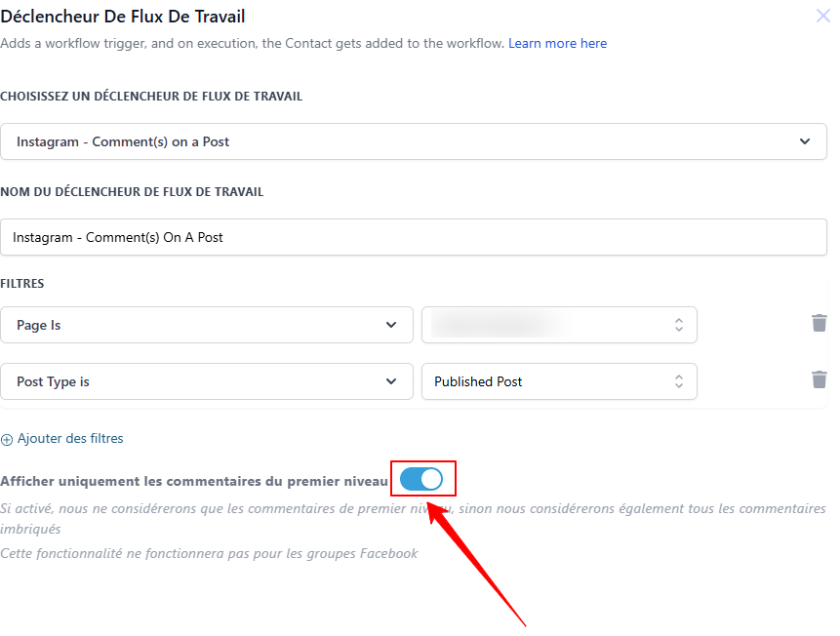The width and height of the screenshot is (840, 636).
Task: Click the FILTRES section heading
Action: 22,284
